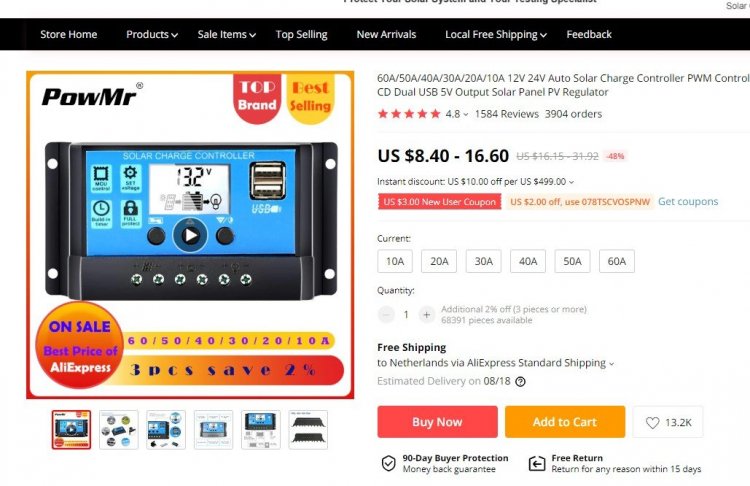Viewport: 750px width, 486px height.
Task: Click the Free Return icon
Action: (x=537, y=464)
